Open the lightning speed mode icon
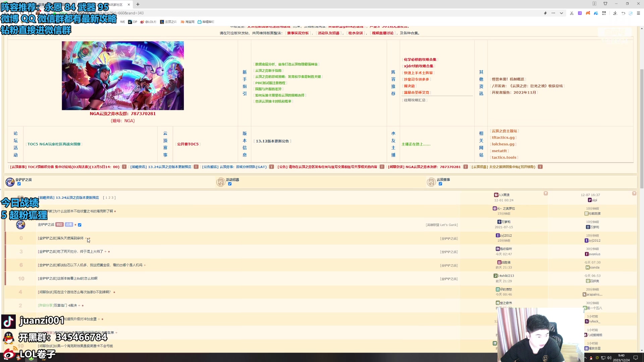This screenshot has width=644, height=362. click(x=545, y=13)
